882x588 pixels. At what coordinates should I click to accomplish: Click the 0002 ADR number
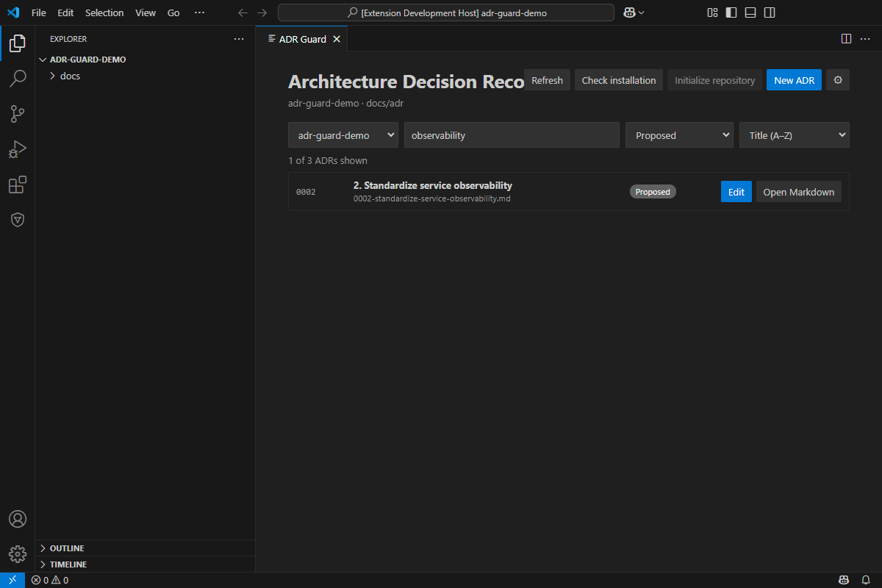point(306,192)
